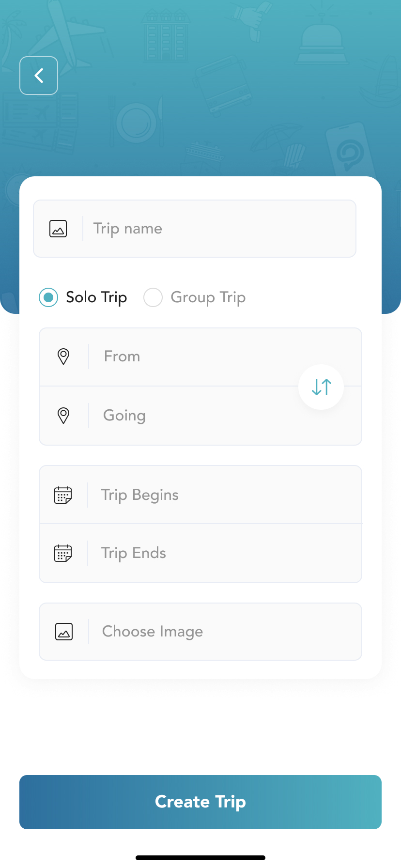Tap the back navigation button

[x=38, y=76]
